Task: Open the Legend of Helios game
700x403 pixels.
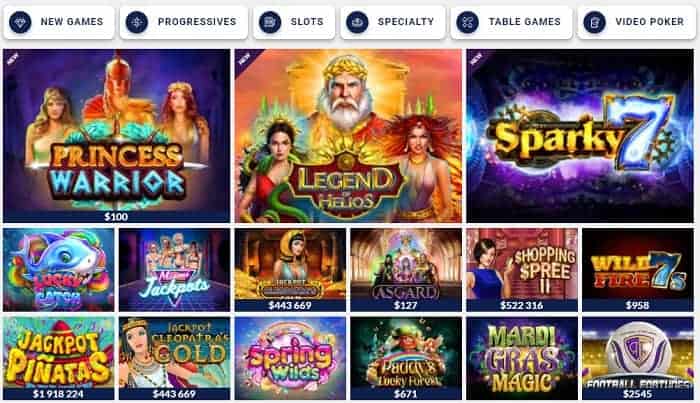Action: 348,136
